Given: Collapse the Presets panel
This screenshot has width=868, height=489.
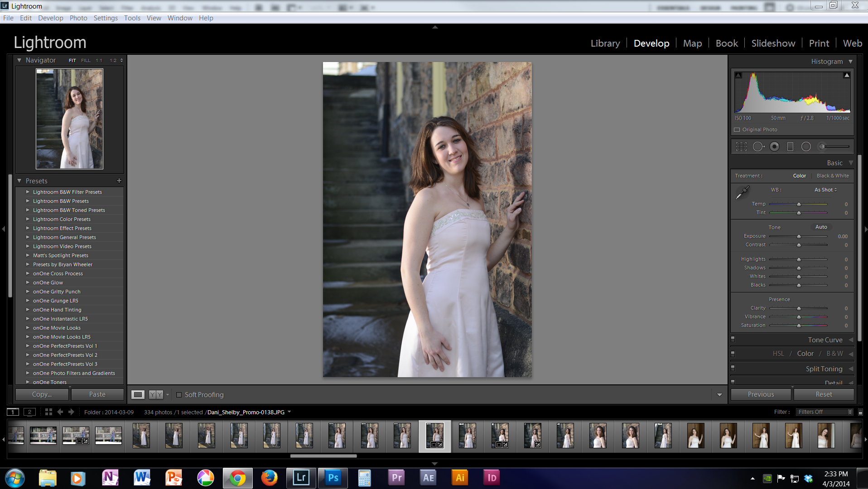Looking at the screenshot, I should click(x=19, y=181).
